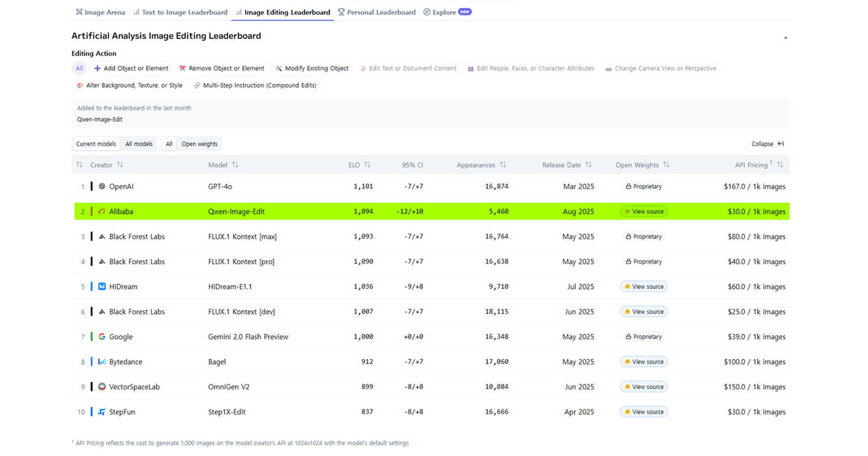Sort table by API Pricing column

[759, 165]
